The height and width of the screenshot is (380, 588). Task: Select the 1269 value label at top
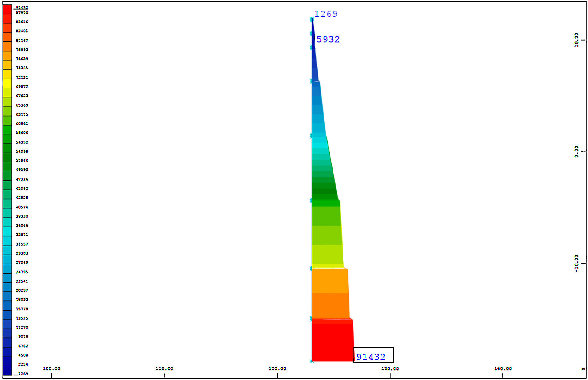coord(326,14)
